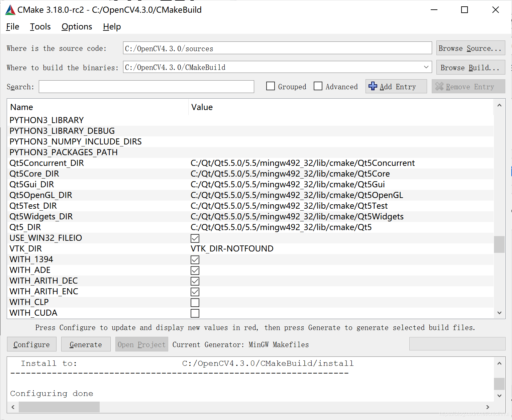512x420 pixels.
Task: Toggle the Grouped checkbox
Action: [271, 86]
